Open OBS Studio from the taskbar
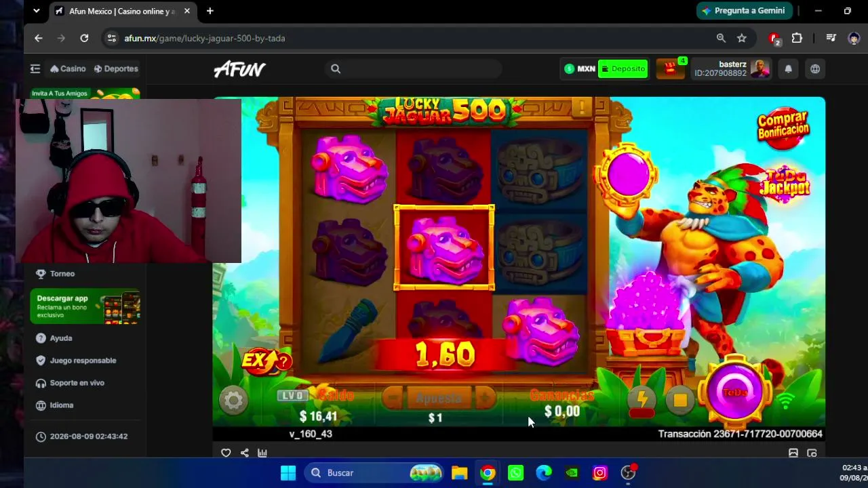This screenshot has height=488, width=868. pos(629,472)
